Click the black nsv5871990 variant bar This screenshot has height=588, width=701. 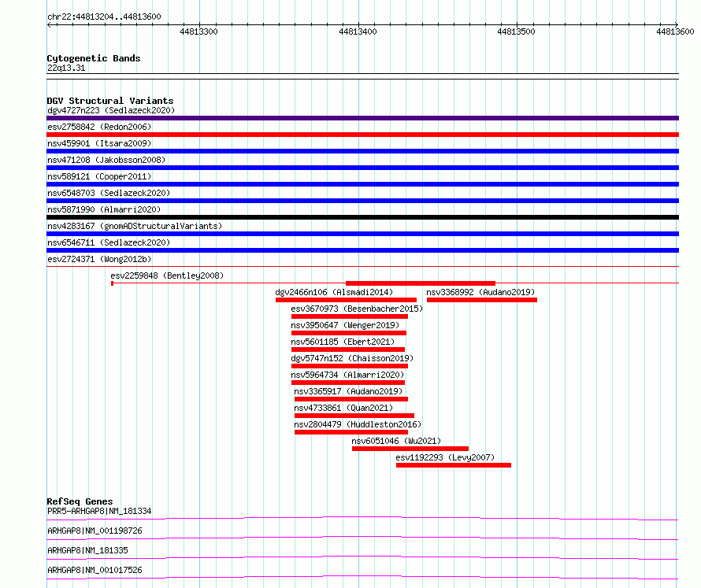click(x=362, y=217)
